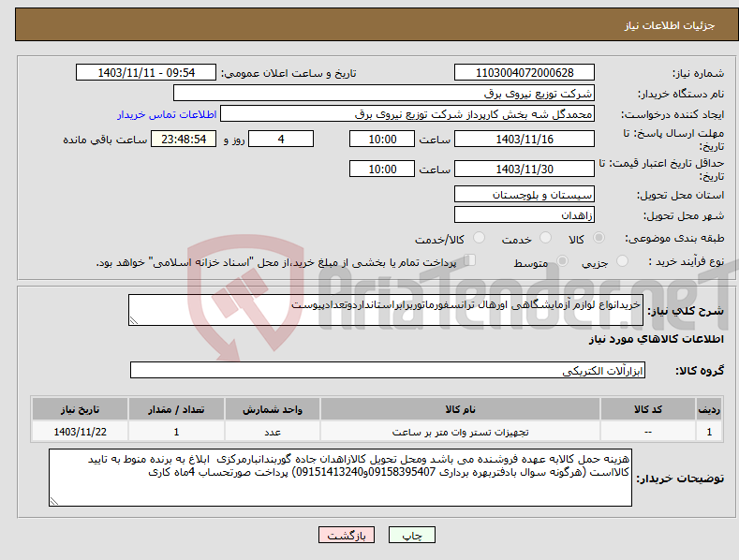The image size is (739, 560).
Task: Click the نام کالا column header
Action: 460,409
